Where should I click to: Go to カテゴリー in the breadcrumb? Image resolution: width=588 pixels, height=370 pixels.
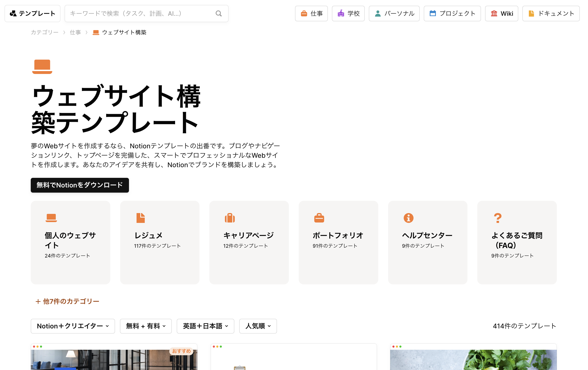tap(45, 32)
